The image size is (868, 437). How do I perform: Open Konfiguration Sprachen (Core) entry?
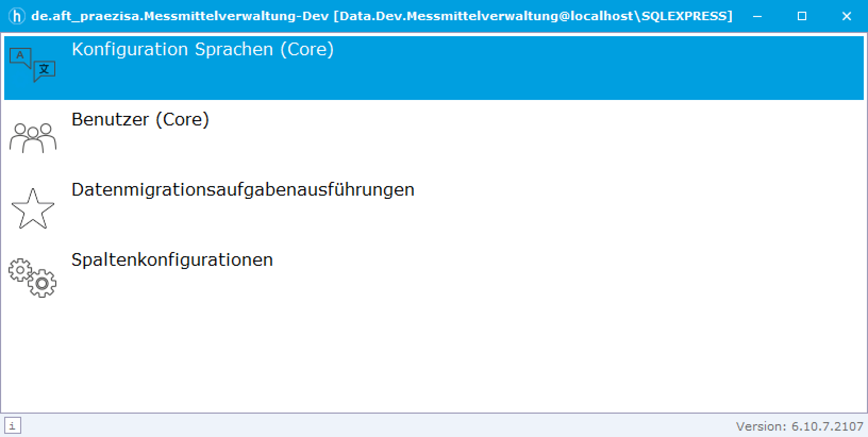[434, 68]
